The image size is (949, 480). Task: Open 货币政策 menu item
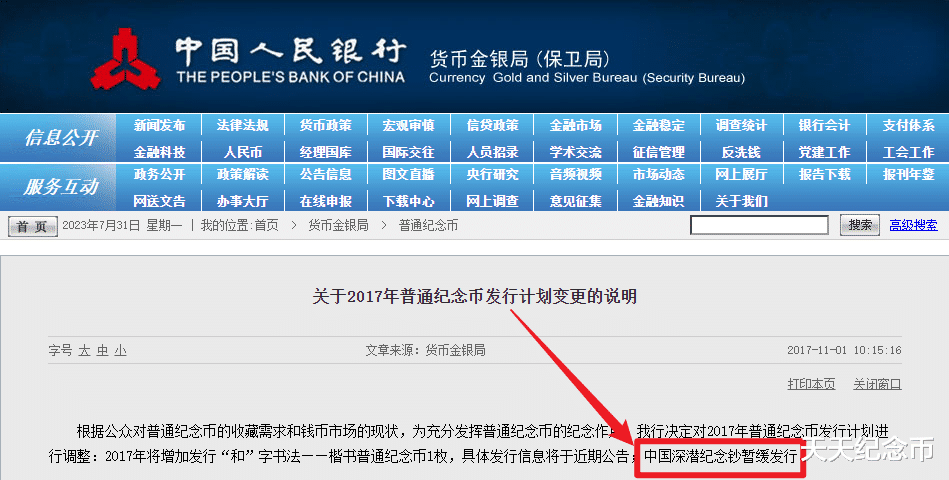coord(326,125)
